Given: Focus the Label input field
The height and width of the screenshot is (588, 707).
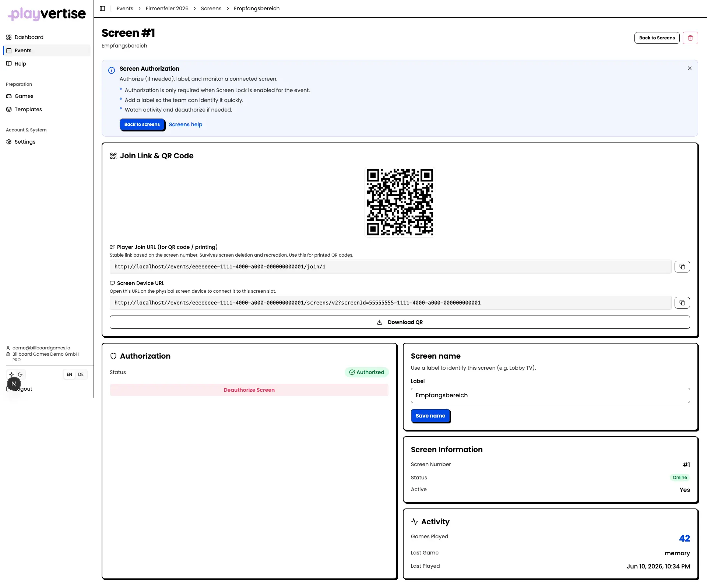Looking at the screenshot, I should tap(550, 395).
